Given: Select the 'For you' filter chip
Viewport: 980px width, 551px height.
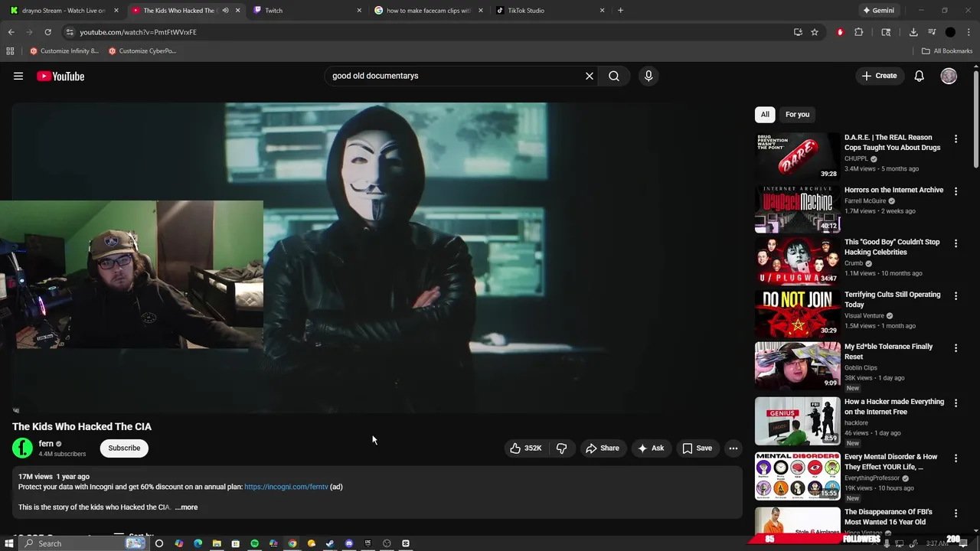Looking at the screenshot, I should [797, 114].
